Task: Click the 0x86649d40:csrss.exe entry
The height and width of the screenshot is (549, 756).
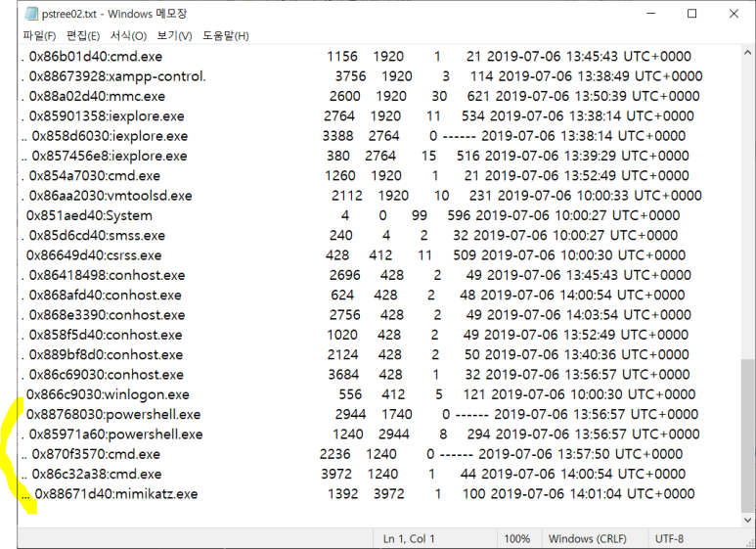Action: 94,255
